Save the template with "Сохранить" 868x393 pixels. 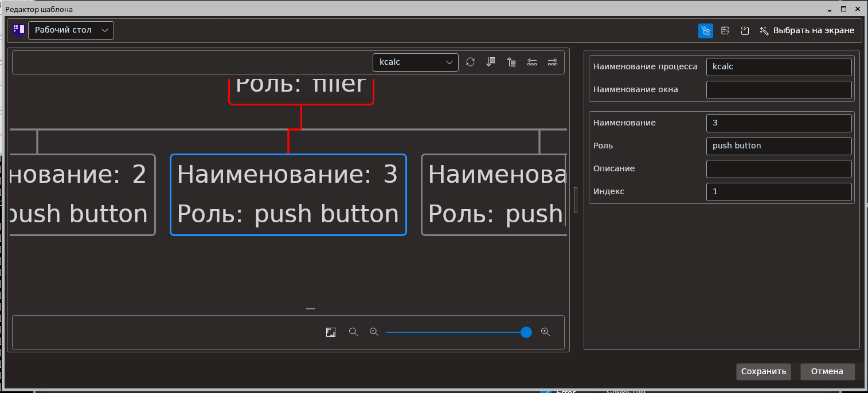point(764,371)
